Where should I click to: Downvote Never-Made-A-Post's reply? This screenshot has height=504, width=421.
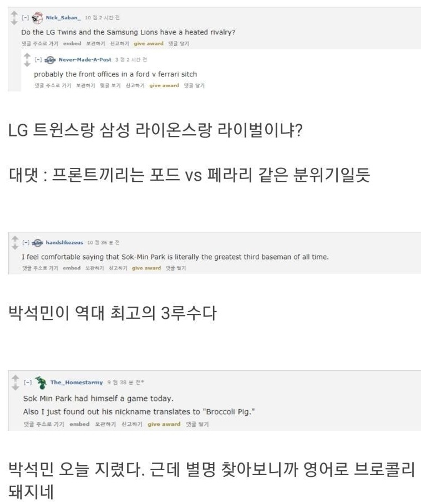[27, 64]
